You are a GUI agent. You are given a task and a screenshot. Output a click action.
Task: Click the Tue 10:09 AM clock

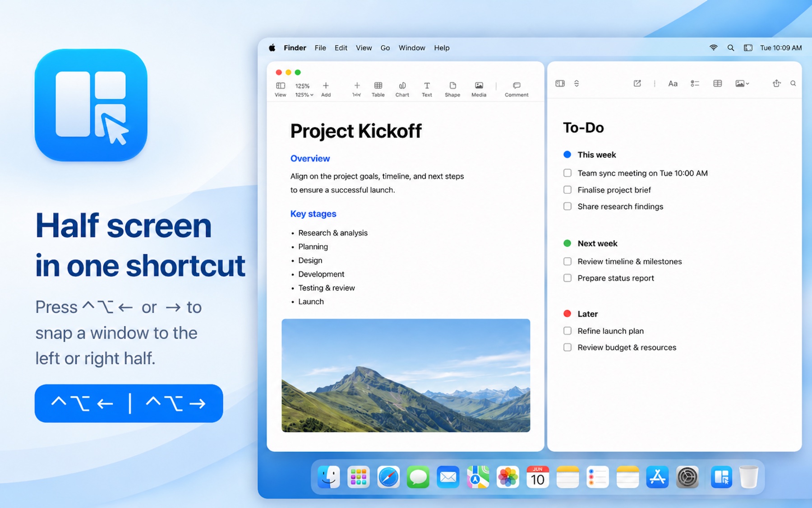[x=781, y=48]
